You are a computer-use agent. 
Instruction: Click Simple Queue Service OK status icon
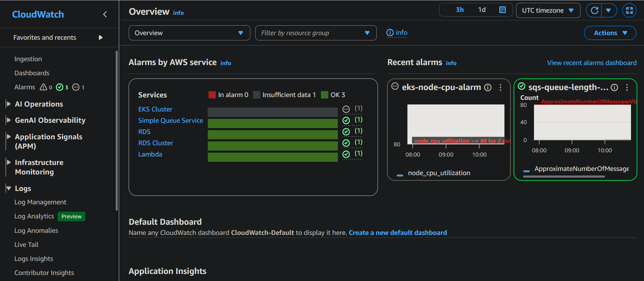[346, 121]
